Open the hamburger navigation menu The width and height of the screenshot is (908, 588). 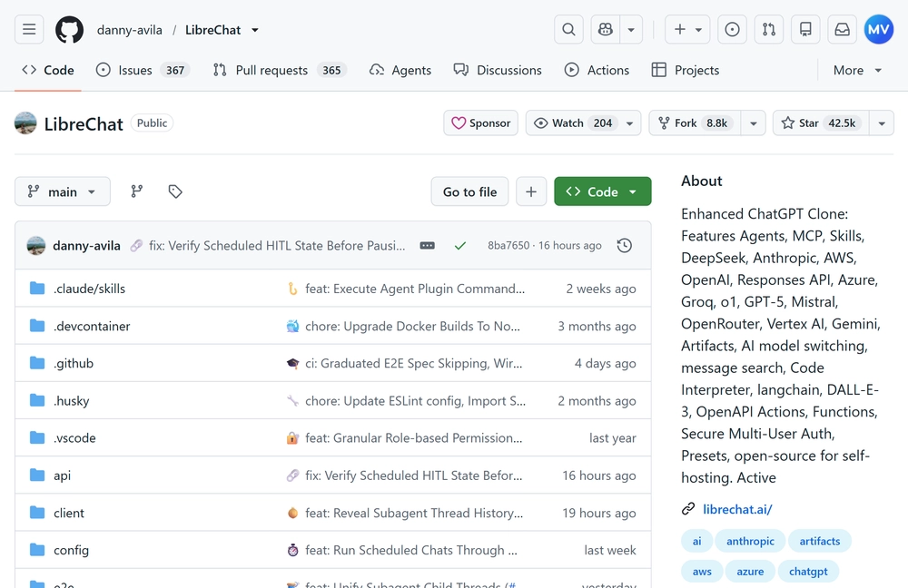click(x=29, y=30)
